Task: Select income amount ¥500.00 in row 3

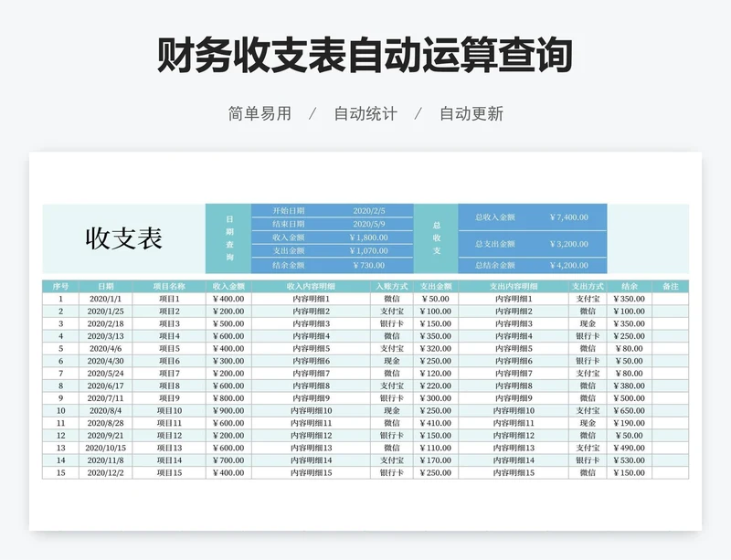Action: (228, 323)
